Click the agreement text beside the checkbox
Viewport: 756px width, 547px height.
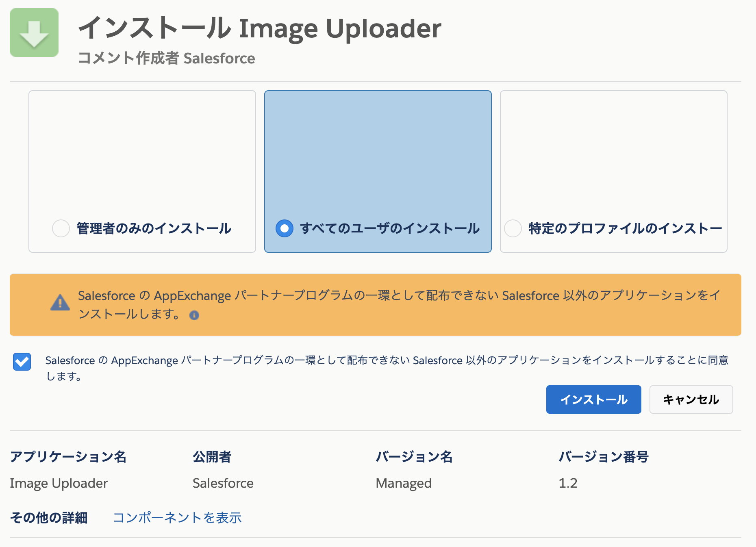387,368
